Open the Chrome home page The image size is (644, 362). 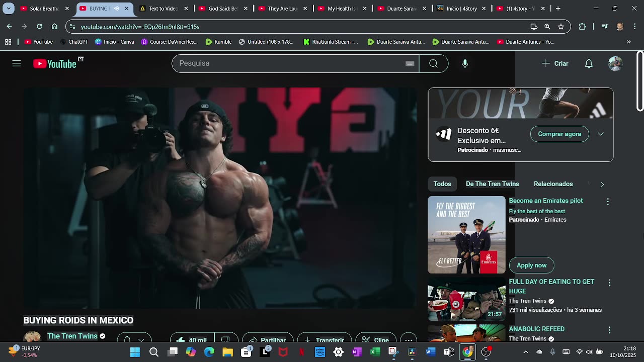(x=54, y=27)
